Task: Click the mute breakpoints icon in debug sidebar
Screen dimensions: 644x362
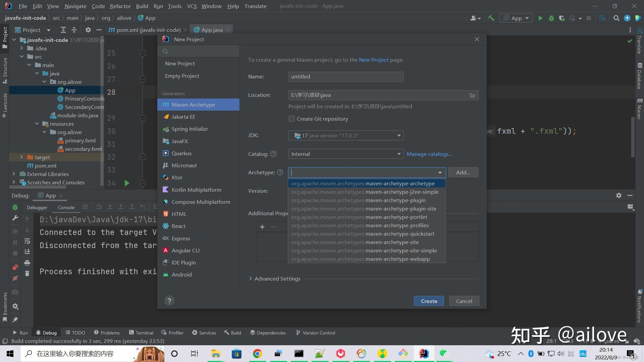Action: (x=15, y=278)
